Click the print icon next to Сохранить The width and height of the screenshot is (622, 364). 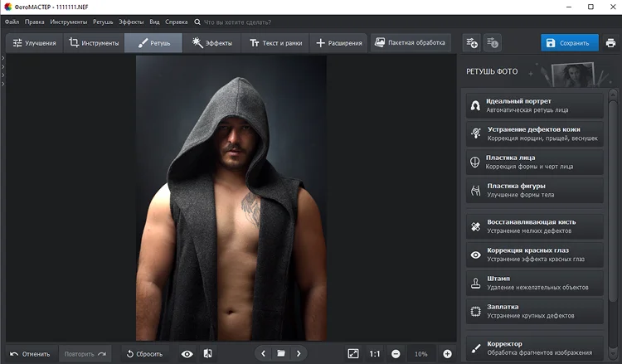tap(610, 43)
